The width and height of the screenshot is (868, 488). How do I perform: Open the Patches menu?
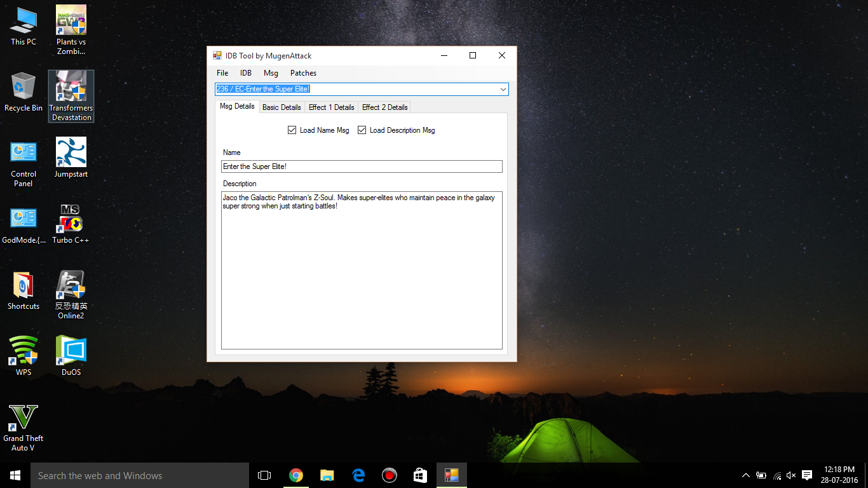point(303,73)
